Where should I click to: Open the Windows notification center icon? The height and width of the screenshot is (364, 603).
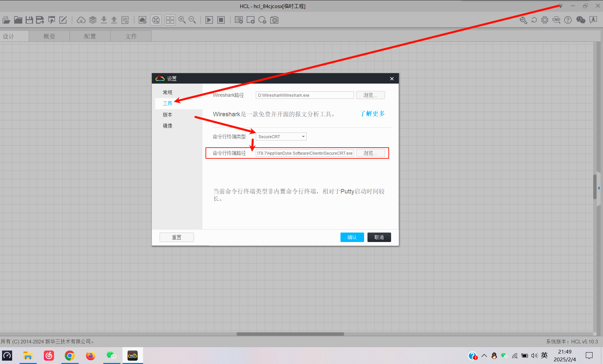(x=589, y=356)
